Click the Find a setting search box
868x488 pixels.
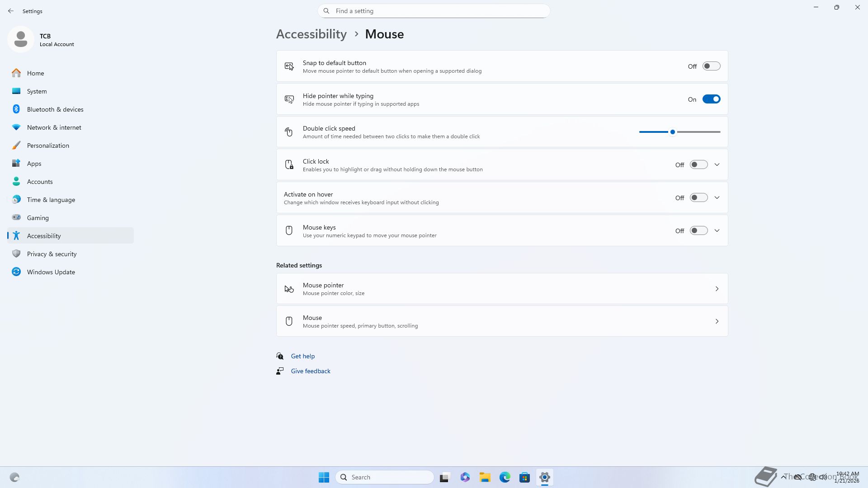pyautogui.click(x=434, y=11)
